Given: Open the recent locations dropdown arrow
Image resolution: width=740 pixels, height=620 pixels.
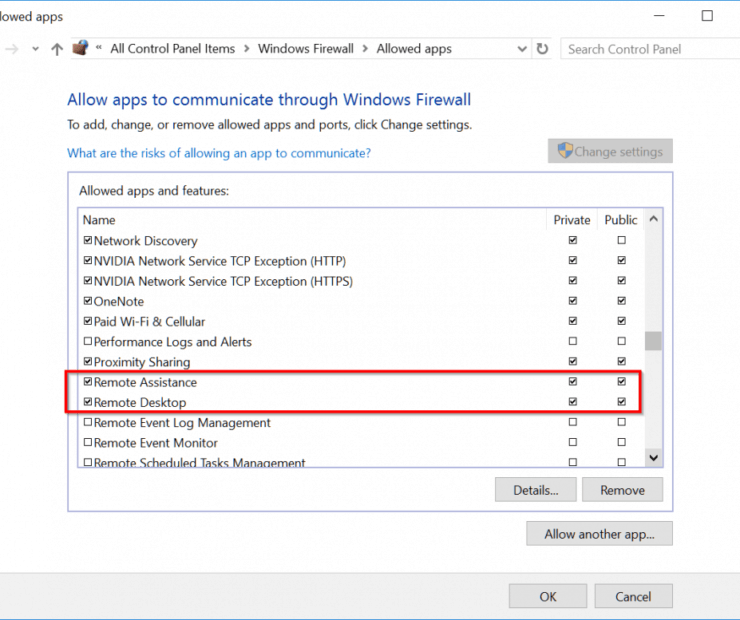Looking at the screenshot, I should 35,49.
